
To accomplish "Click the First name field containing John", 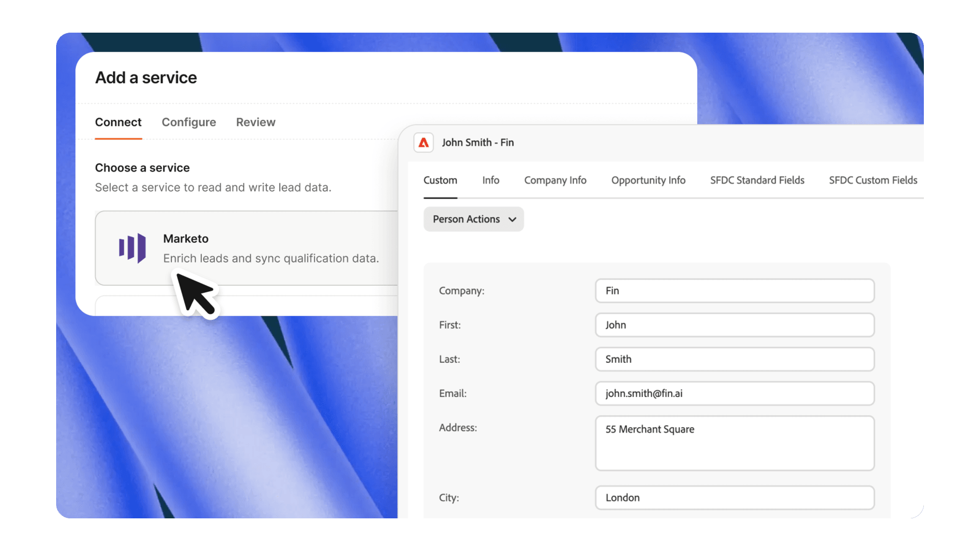I will tap(735, 325).
